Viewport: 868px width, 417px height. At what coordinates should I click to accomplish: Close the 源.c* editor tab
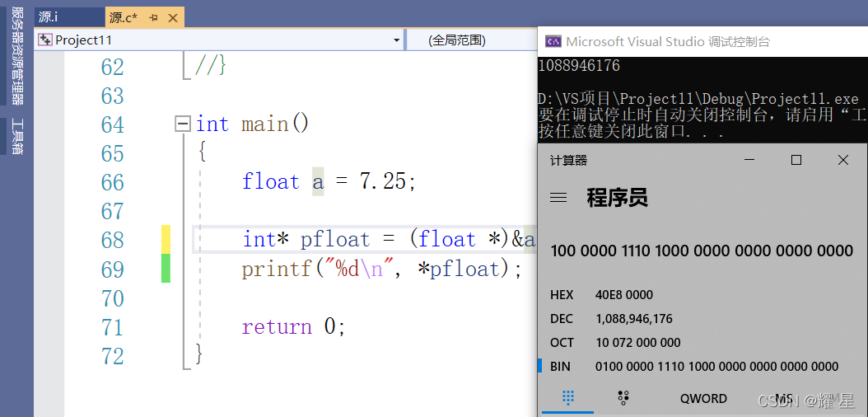point(171,17)
